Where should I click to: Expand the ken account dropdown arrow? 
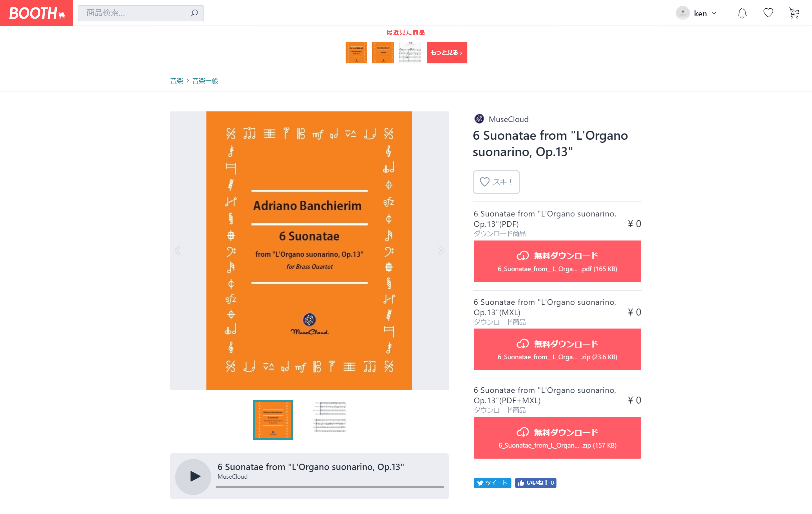point(714,13)
